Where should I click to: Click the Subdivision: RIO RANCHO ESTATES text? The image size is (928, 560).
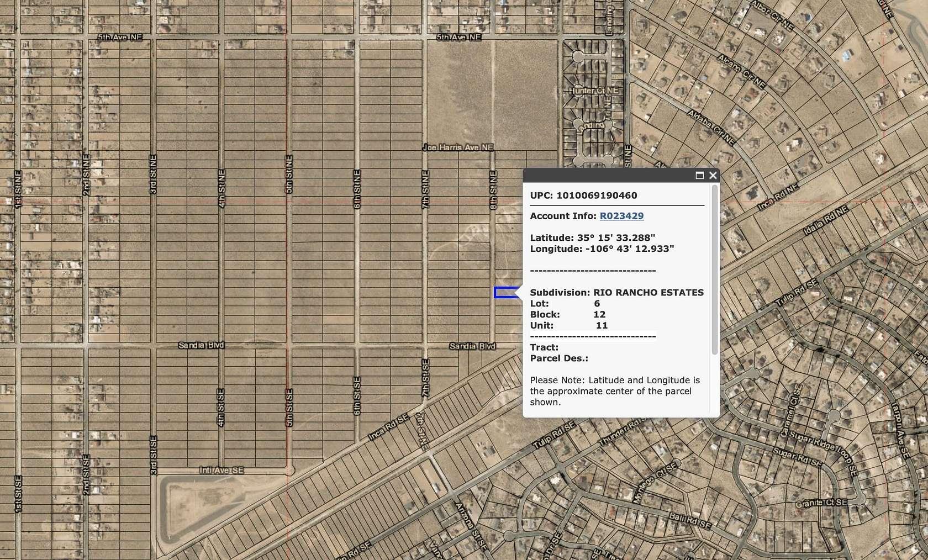coord(616,293)
